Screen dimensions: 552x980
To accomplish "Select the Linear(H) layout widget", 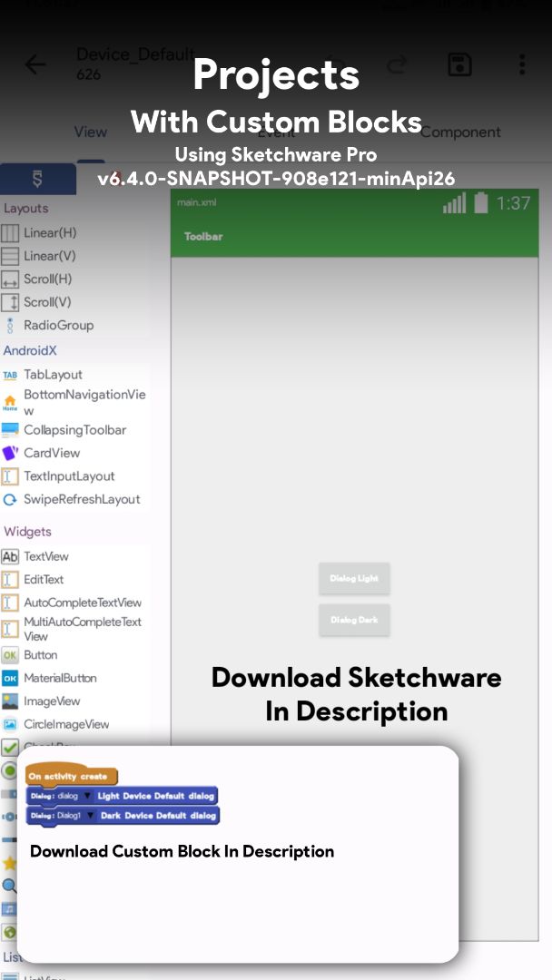I will tap(74, 233).
